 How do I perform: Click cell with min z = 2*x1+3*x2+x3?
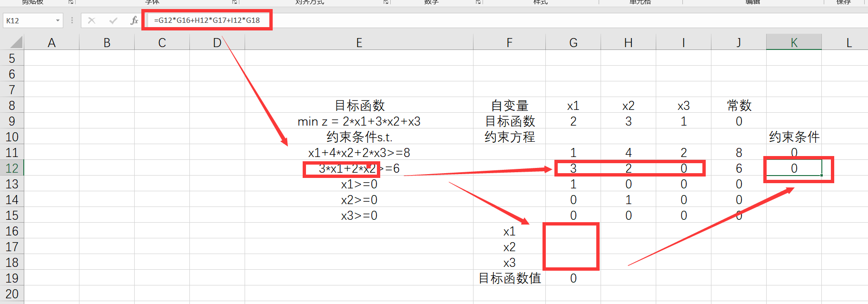click(x=359, y=121)
